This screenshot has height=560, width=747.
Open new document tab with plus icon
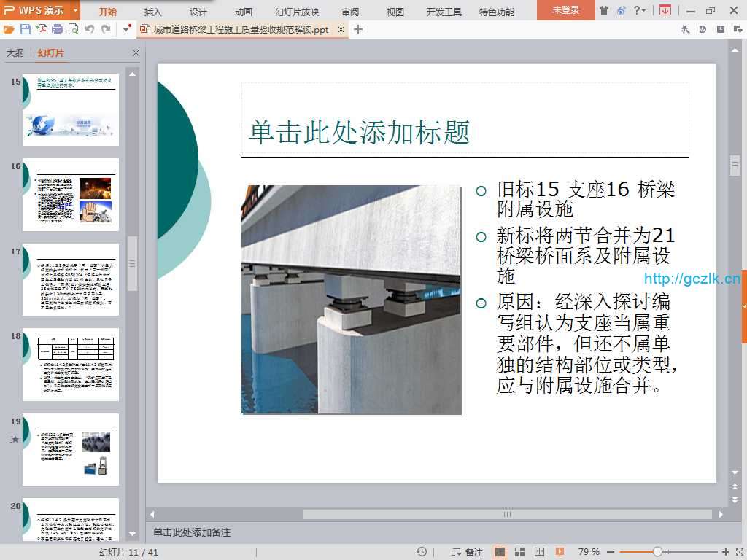pos(357,29)
